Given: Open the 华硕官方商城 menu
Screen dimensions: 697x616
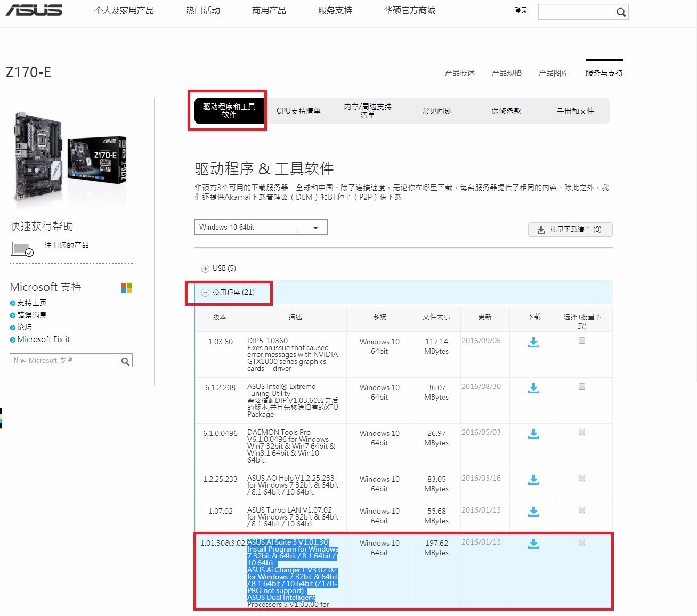Looking at the screenshot, I should pos(410,11).
